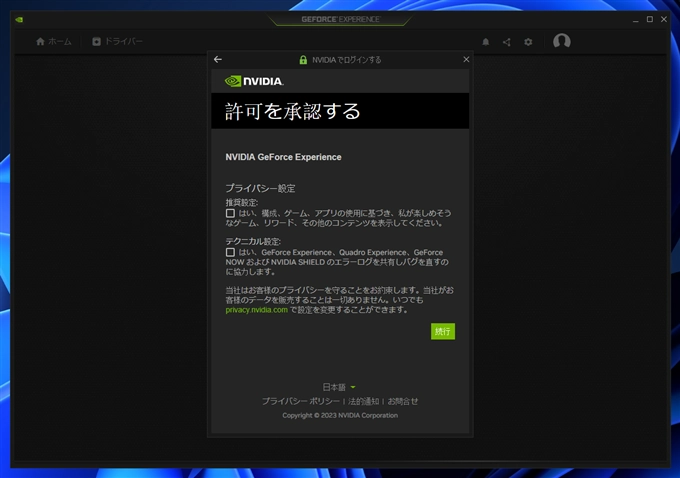
Task: Open the 日本語 language dropdown
Action: pos(339,387)
